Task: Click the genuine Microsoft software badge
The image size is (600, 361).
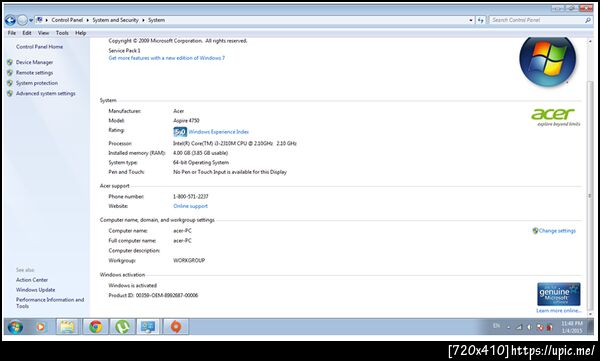Action: click(559, 294)
